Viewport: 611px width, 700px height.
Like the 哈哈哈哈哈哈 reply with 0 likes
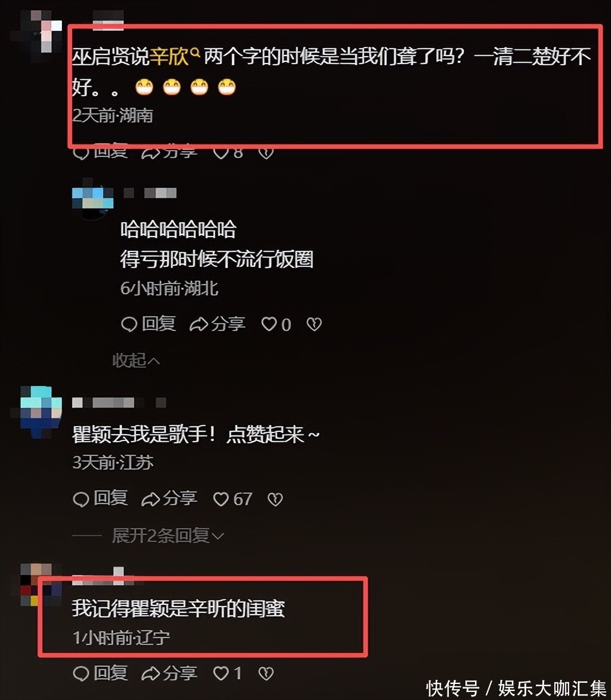tap(276, 324)
